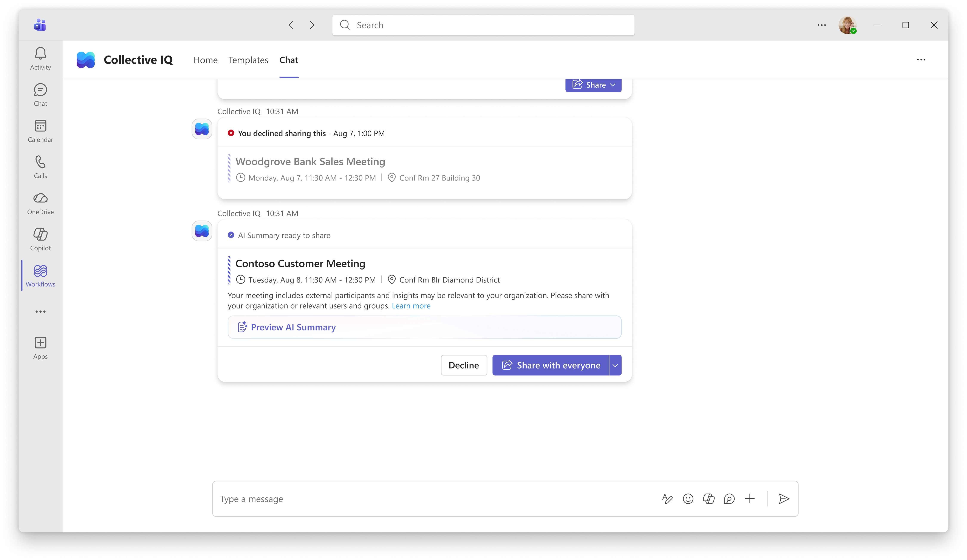This screenshot has height=560, width=967.
Task: Select Workflows in the sidebar
Action: [x=40, y=276]
